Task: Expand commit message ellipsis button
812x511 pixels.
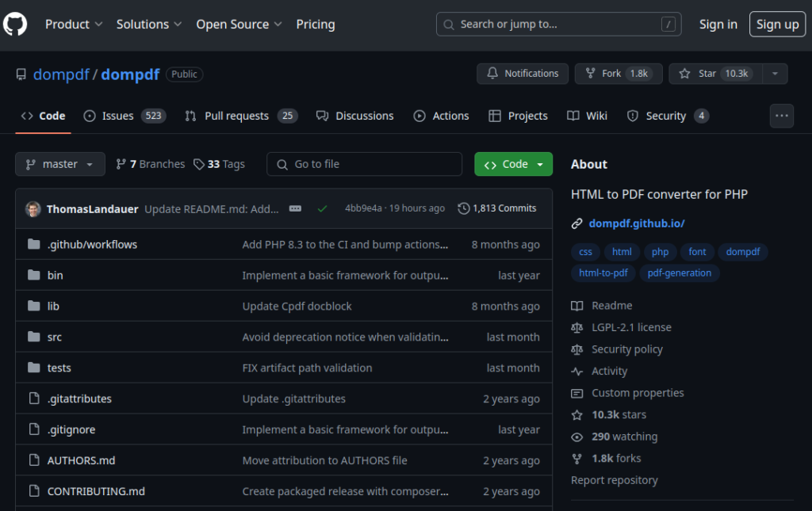Action: click(295, 208)
